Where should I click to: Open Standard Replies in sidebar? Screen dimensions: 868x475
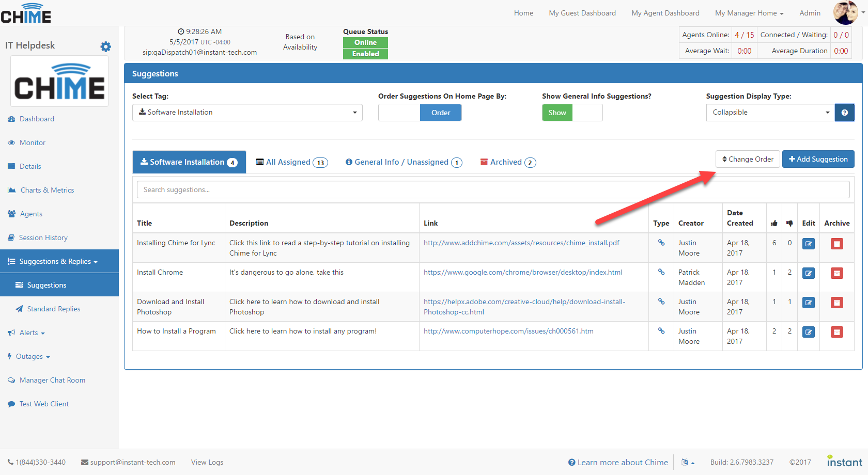[x=53, y=309]
